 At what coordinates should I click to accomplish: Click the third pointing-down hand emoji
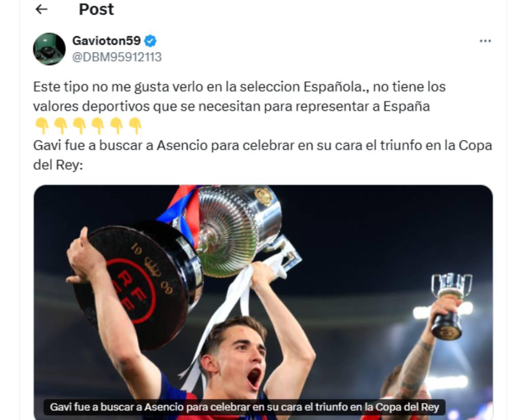click(79, 126)
